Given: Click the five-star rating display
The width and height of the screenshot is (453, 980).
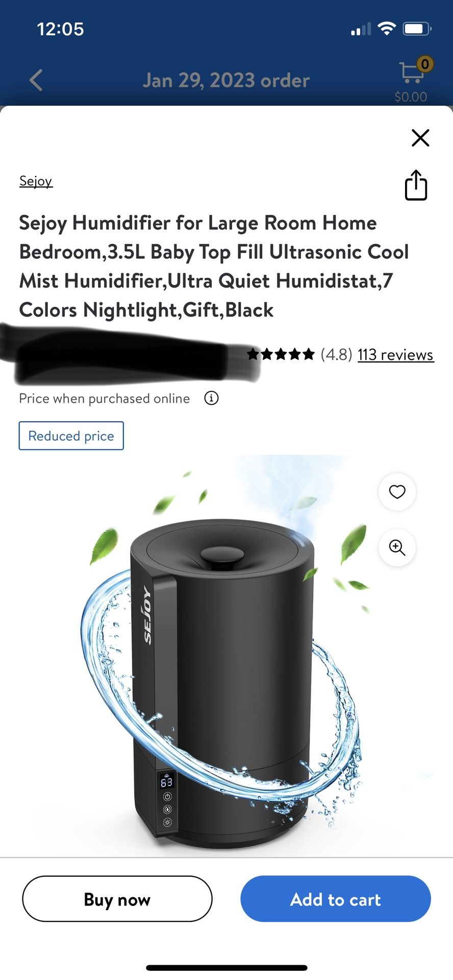Looking at the screenshot, I should (281, 354).
